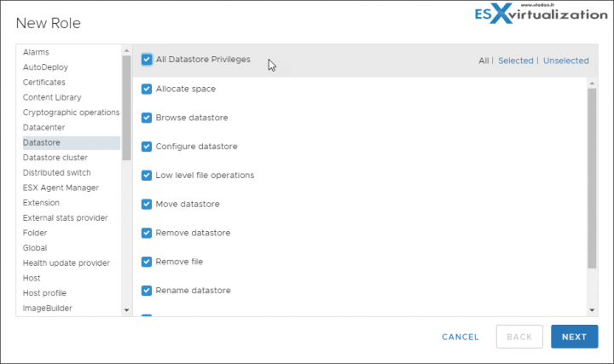Open the Host profile category

[x=44, y=293]
